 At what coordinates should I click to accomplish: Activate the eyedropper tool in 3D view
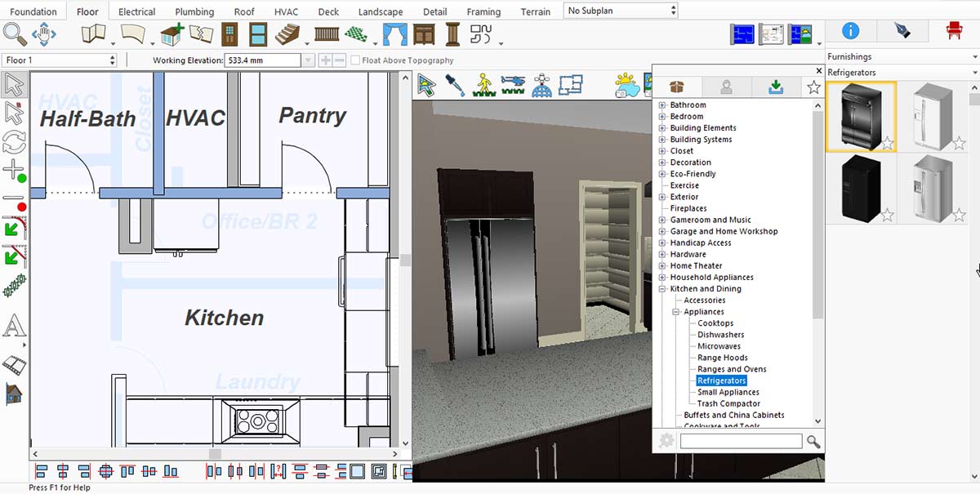tap(455, 85)
